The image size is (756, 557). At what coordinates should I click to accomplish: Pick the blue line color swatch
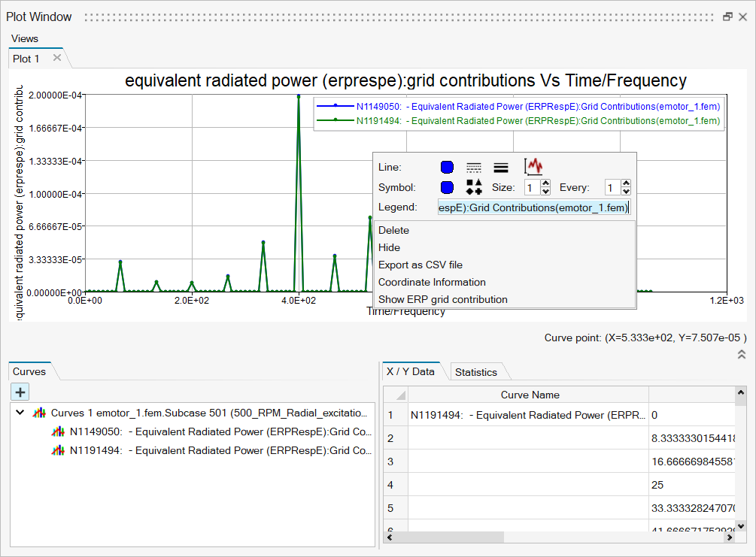(x=447, y=168)
